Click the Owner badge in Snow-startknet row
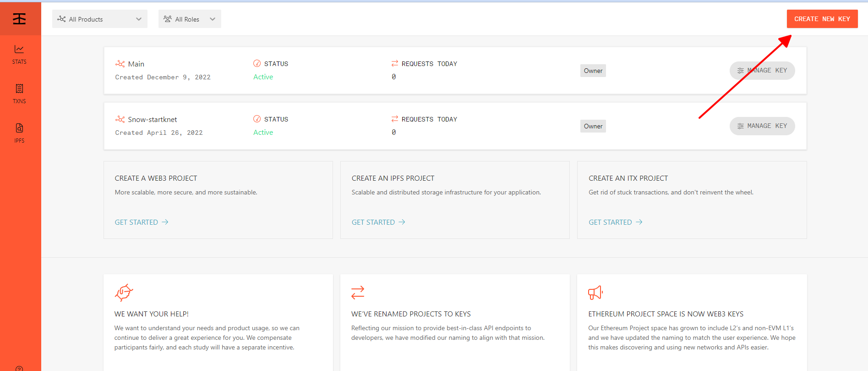Viewport: 868px width, 371px height. pyautogui.click(x=593, y=126)
